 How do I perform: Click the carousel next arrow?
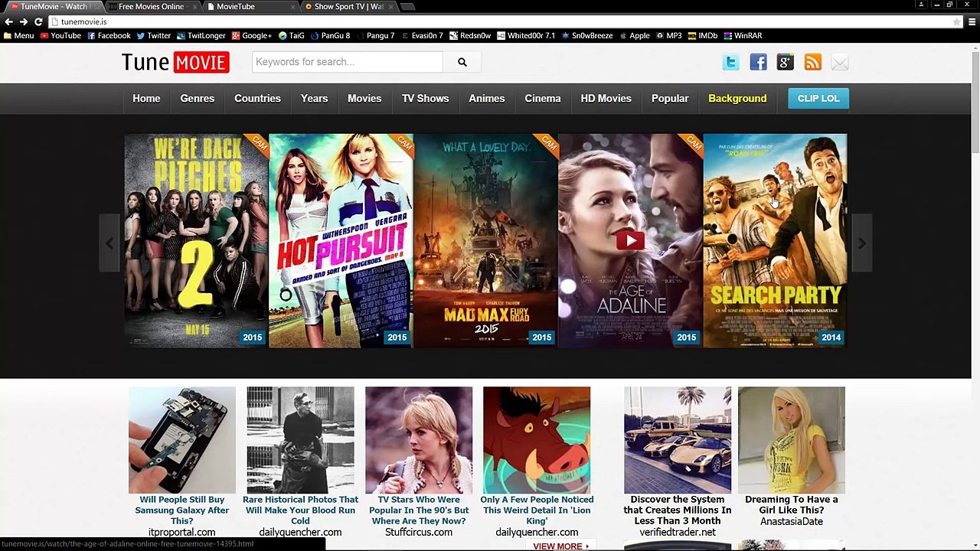coord(862,243)
